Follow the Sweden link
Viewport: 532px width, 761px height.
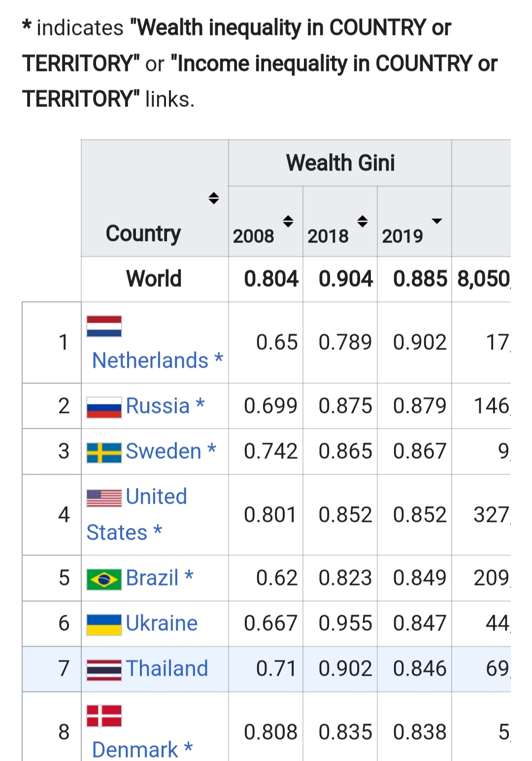click(163, 451)
